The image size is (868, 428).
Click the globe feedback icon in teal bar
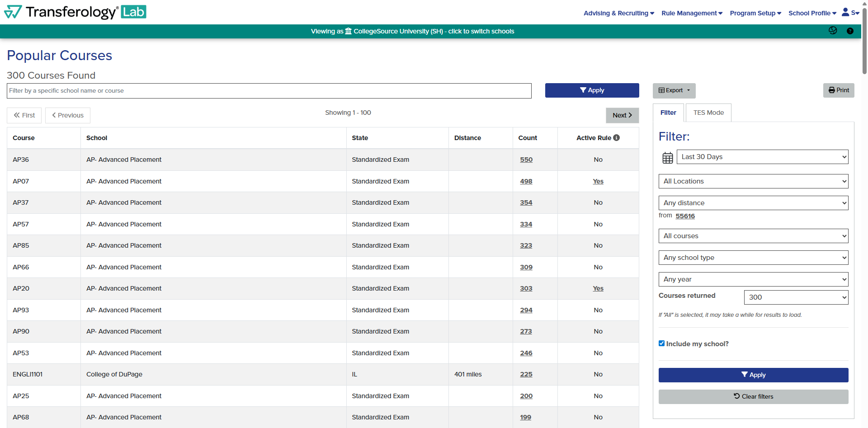(833, 30)
